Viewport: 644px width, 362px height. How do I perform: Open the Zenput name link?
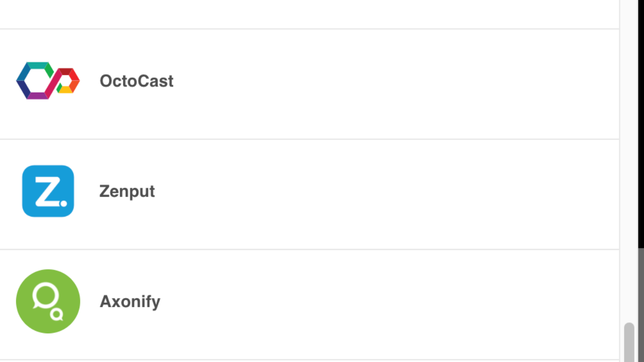point(127,192)
